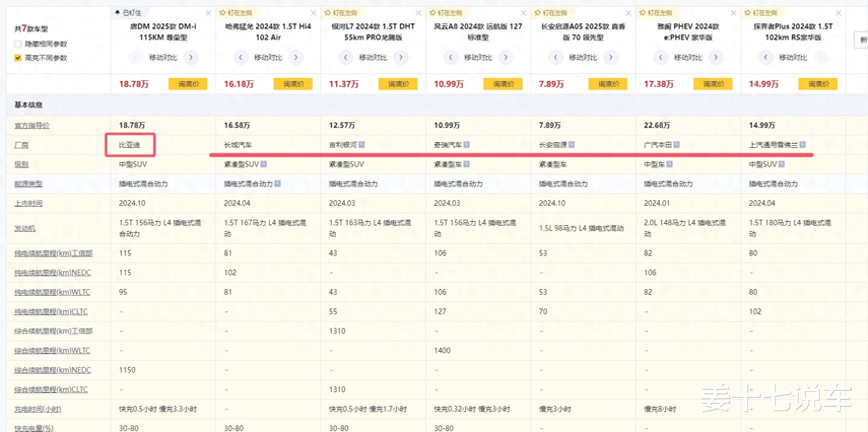The height and width of the screenshot is (432, 868).
Task: Open info icon next to 广汽本田
Action: tap(676, 145)
